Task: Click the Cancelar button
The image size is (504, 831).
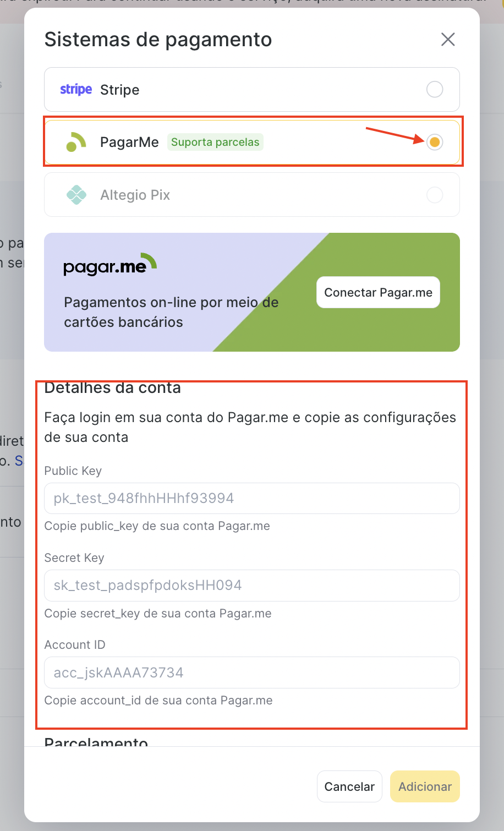Action: pyautogui.click(x=349, y=786)
